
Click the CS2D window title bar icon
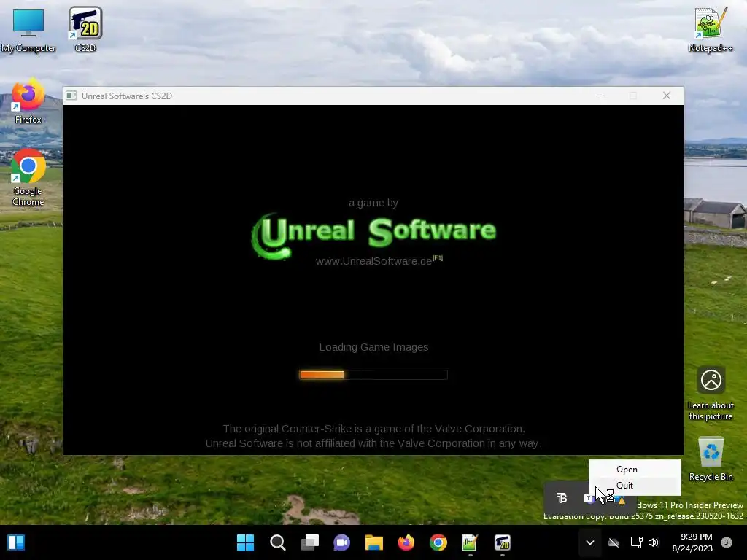71,96
